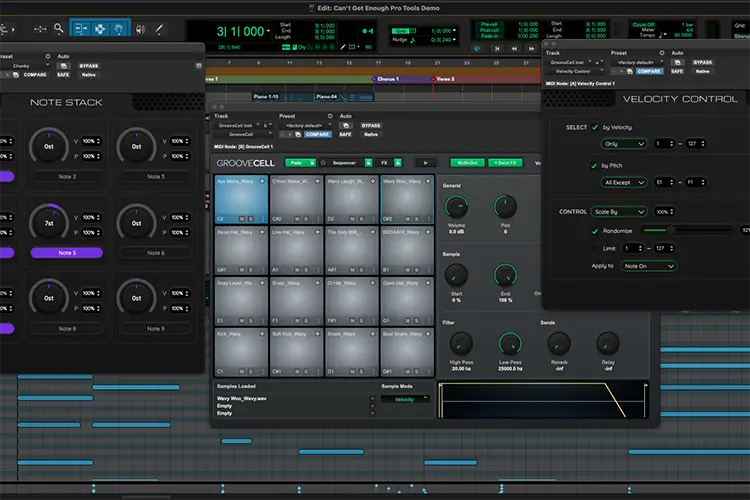
Task: Open main counter format dropdown arrow
Action: [268, 31]
